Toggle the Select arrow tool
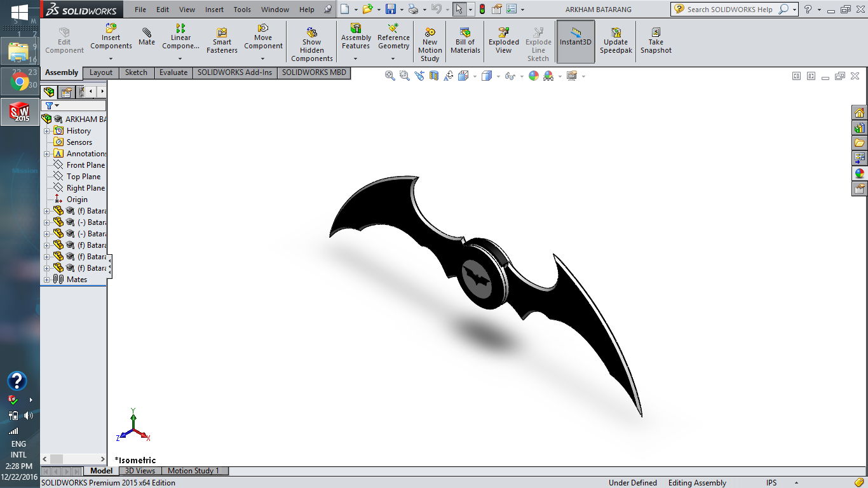Viewport: 868px width, 488px height. [459, 10]
